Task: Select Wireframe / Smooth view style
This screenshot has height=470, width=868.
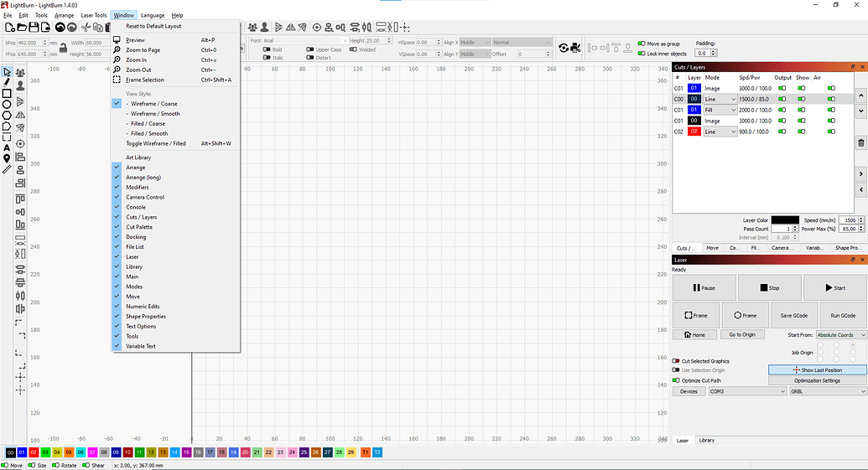Action: click(155, 113)
